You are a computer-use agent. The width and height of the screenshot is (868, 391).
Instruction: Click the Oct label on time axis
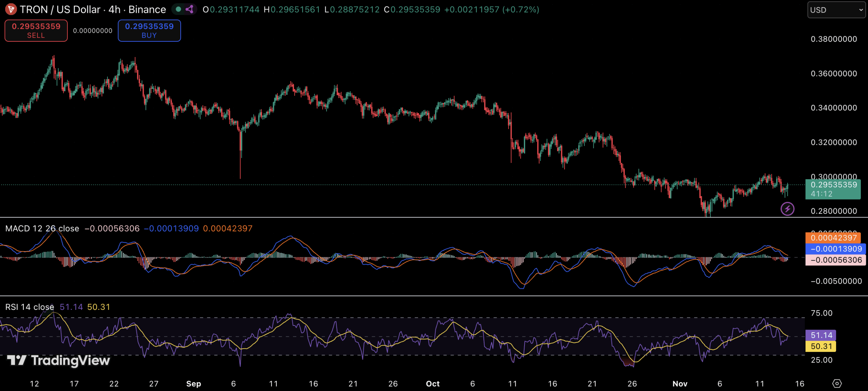[433, 384]
